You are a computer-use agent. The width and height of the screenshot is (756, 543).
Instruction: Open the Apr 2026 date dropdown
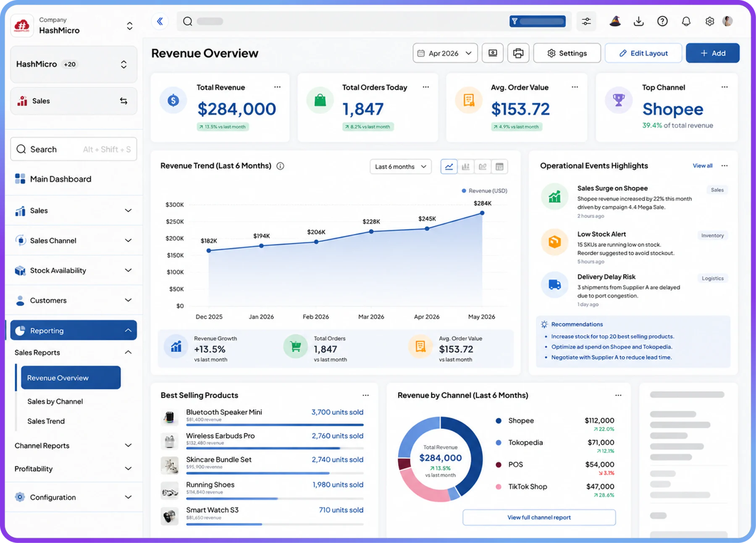(445, 53)
